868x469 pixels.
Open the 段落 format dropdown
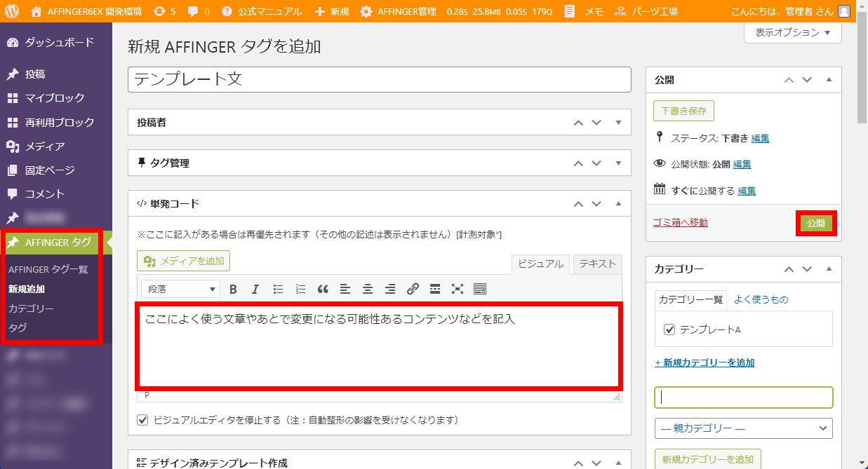tap(180, 289)
